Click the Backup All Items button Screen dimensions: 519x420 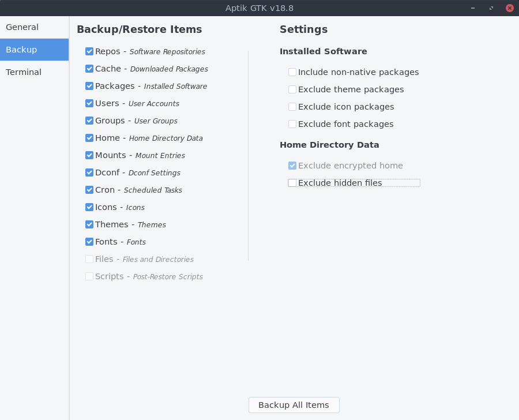tap(294, 405)
